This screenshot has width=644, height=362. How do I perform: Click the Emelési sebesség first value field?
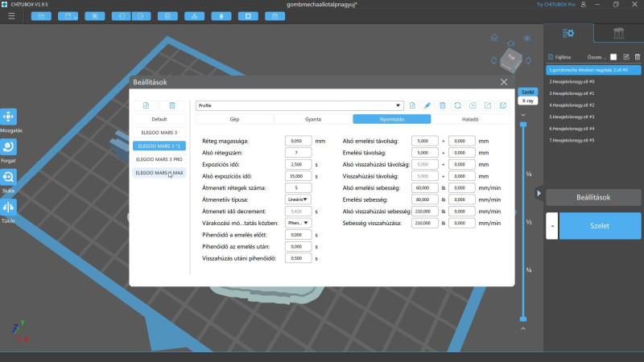click(x=425, y=200)
